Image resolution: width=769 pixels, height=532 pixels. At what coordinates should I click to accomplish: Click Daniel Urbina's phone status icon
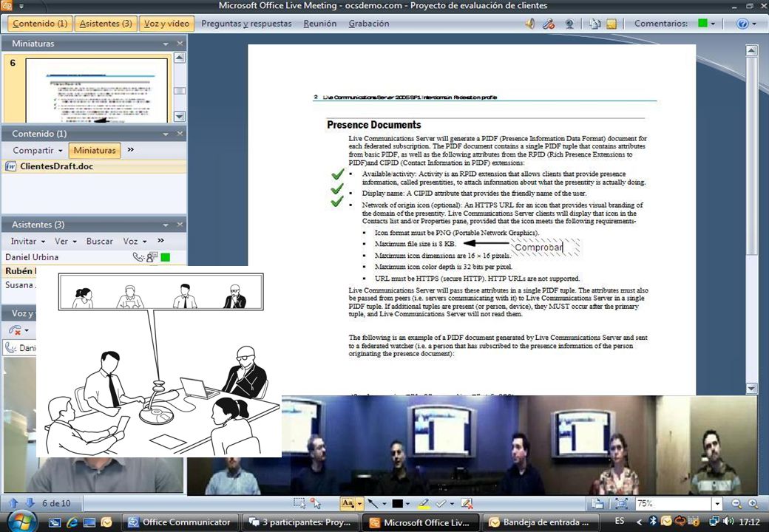click(x=138, y=256)
